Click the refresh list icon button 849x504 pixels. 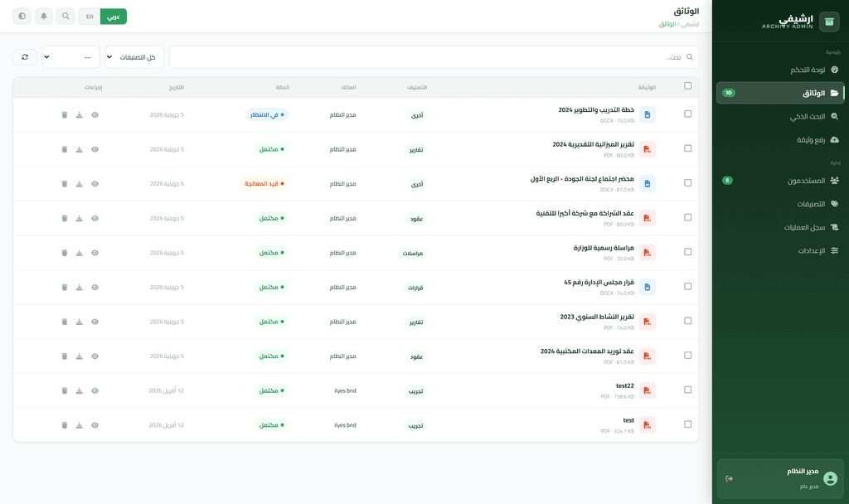point(25,57)
